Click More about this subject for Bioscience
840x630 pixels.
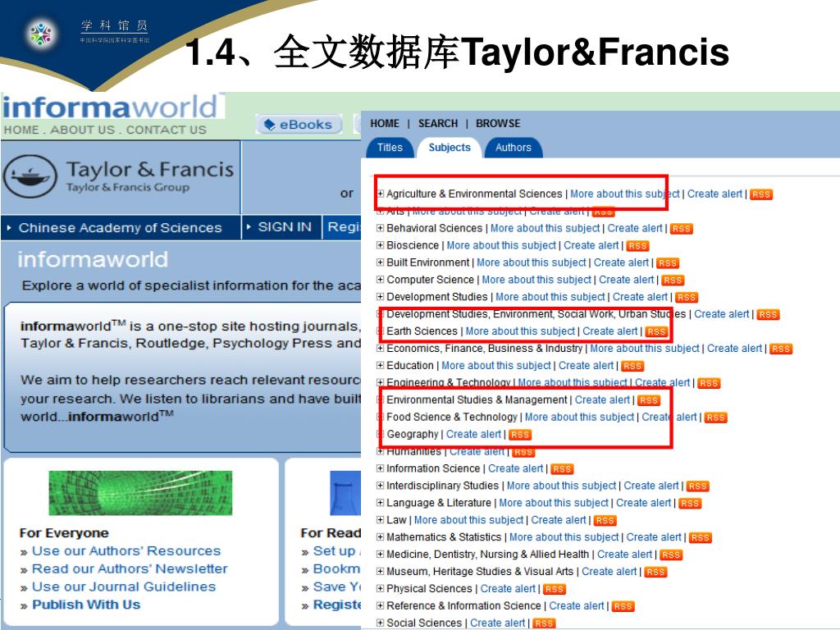[x=501, y=245]
